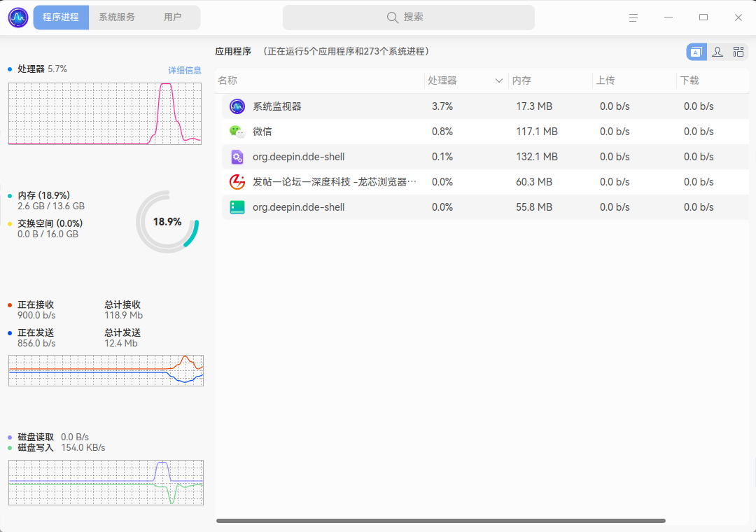
Task: Click the search magnifier icon
Action: point(393,17)
